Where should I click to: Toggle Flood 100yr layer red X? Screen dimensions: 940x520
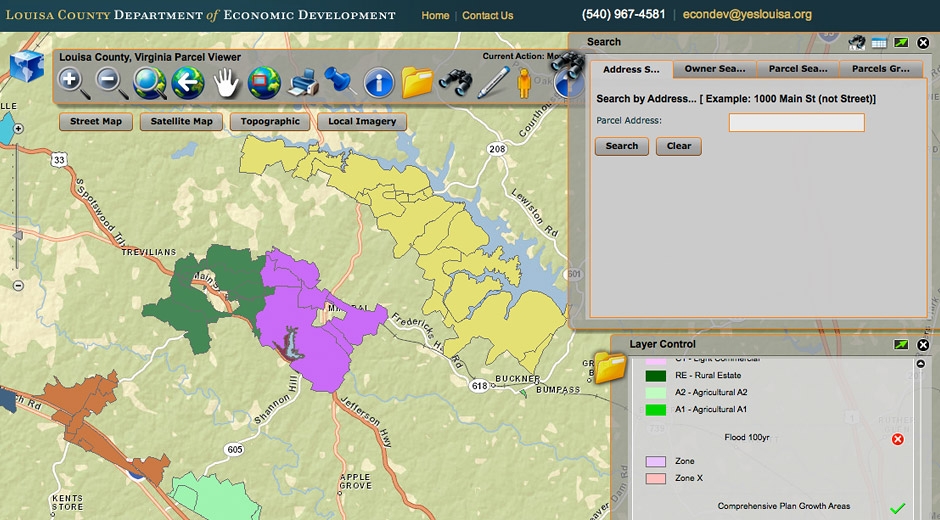click(897, 439)
